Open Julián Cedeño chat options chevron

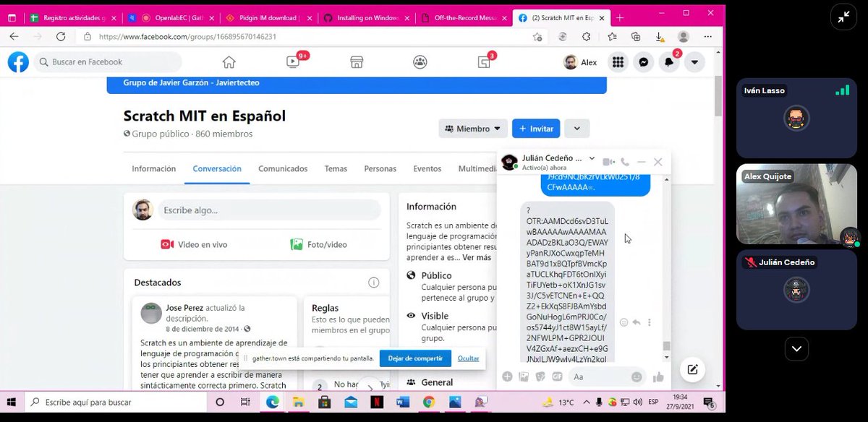pyautogui.click(x=592, y=158)
